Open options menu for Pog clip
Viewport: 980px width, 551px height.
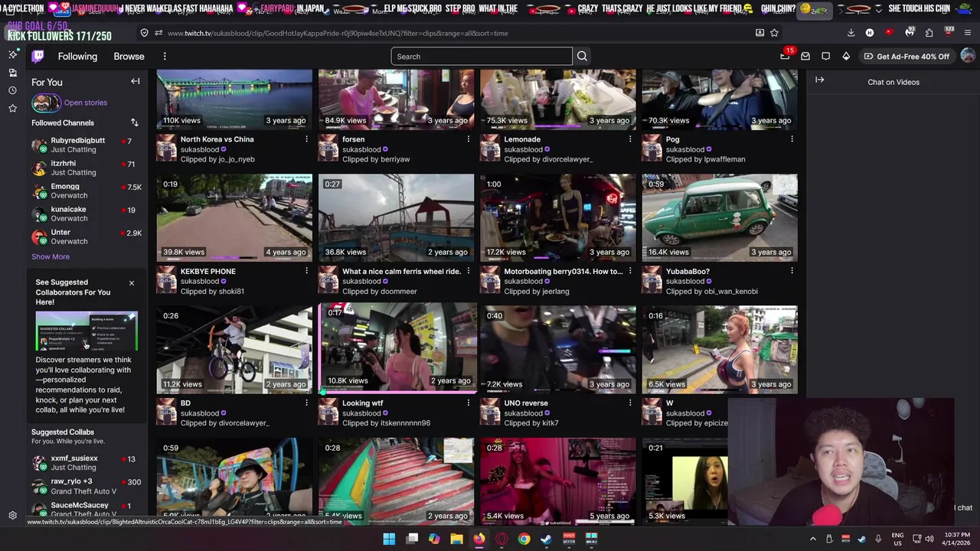792,139
